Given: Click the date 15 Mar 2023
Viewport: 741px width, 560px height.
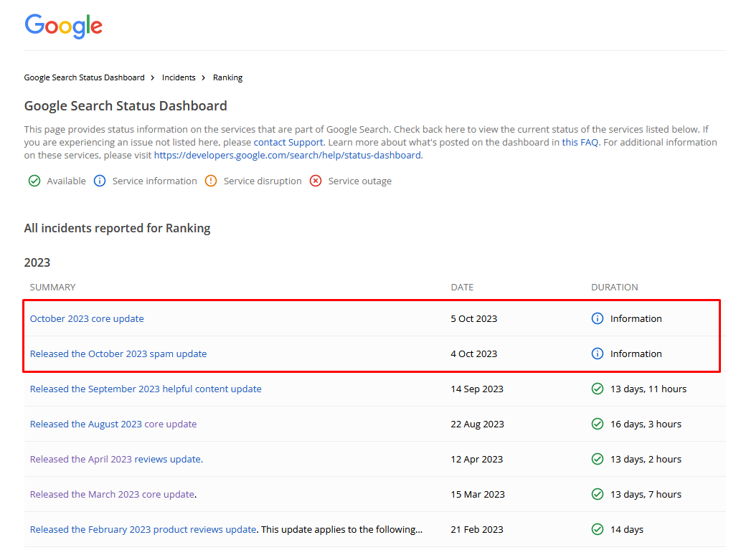Looking at the screenshot, I should pos(478,494).
